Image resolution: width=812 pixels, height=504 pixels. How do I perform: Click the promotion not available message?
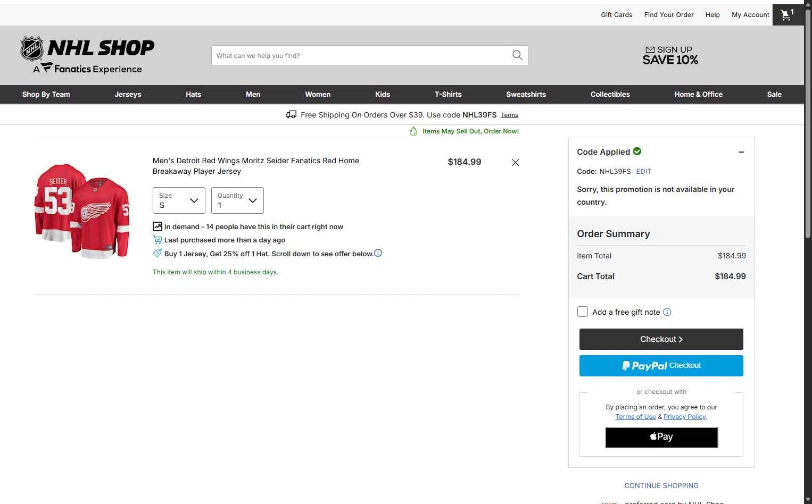656,196
